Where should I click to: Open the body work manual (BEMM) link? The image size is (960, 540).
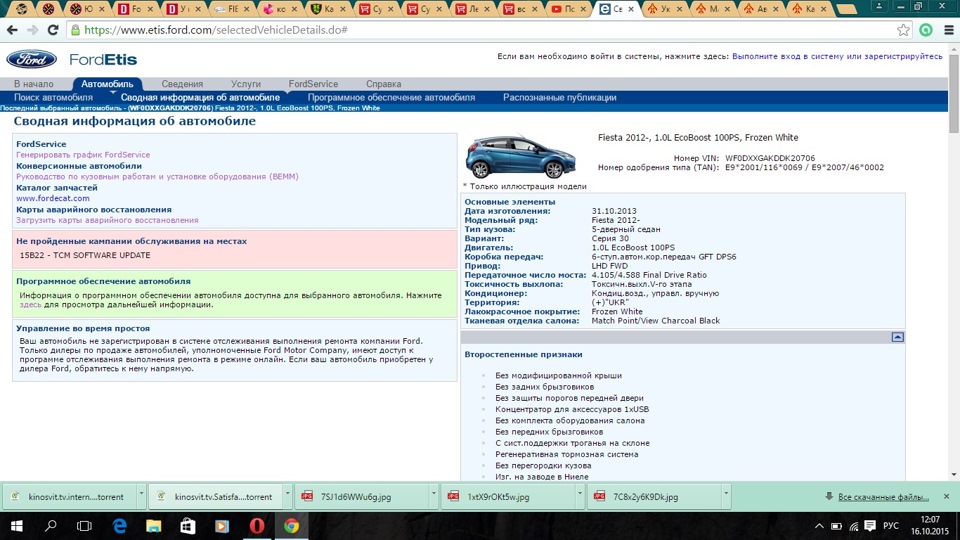[x=157, y=176]
